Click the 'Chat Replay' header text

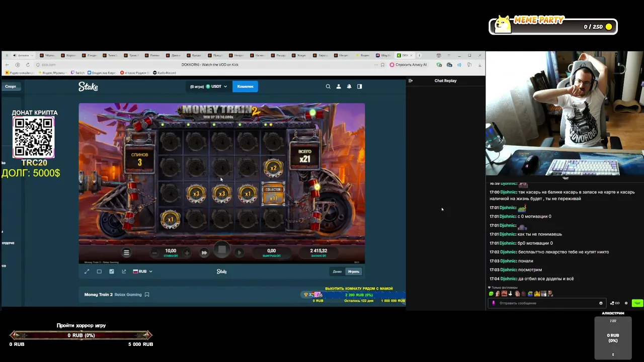(x=446, y=80)
